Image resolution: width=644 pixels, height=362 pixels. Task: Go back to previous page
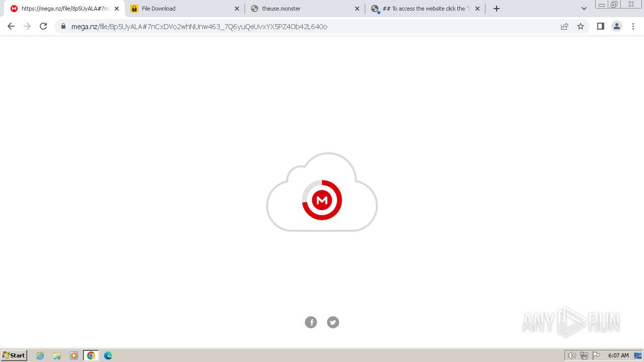click(11, 26)
